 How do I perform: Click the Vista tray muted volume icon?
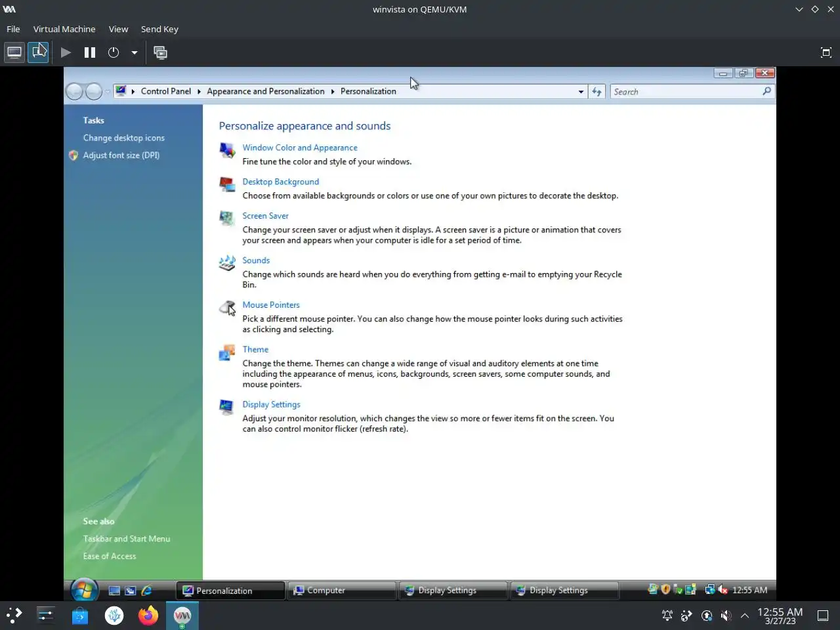(x=723, y=590)
